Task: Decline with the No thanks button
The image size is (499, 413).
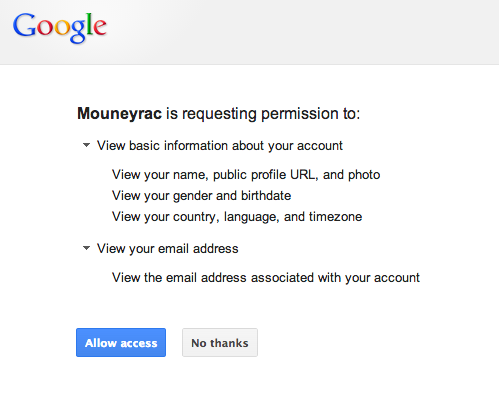Action: coord(220,343)
